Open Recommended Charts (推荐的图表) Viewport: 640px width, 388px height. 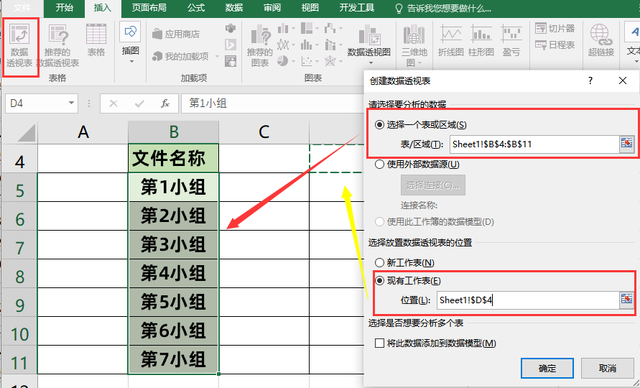(x=260, y=46)
